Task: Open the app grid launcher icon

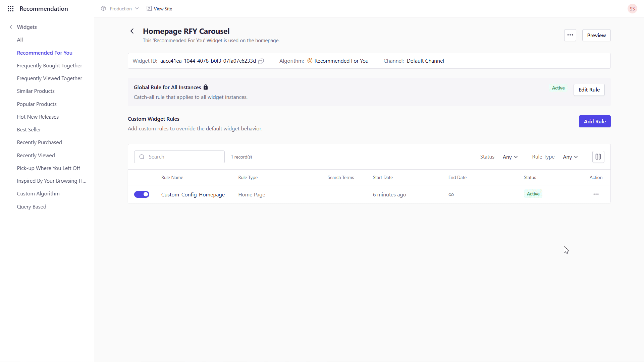Action: 10,9
